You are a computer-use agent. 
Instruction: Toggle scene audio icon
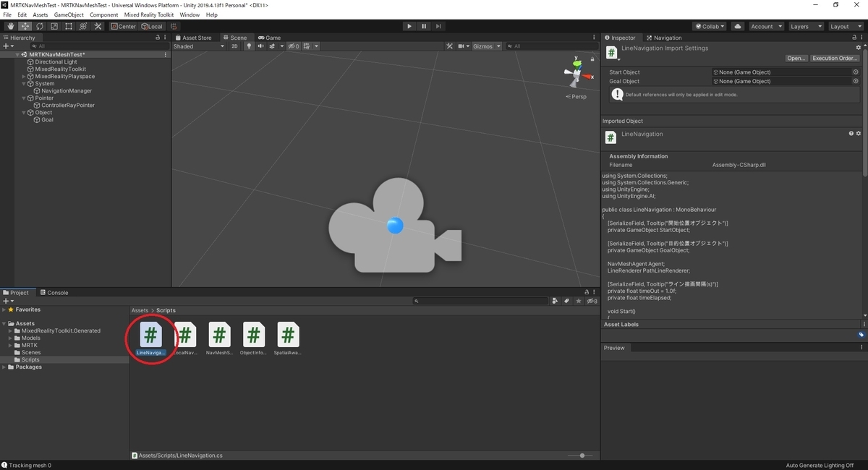(261, 46)
